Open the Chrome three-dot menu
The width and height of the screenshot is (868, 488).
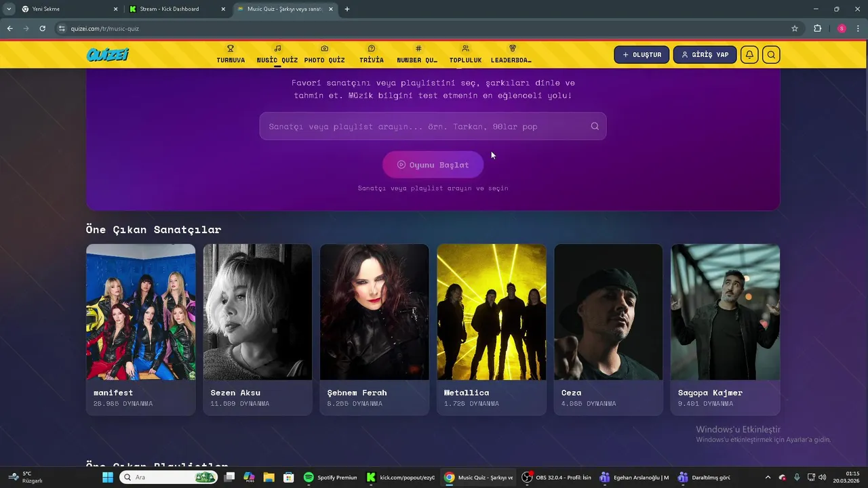[859, 28]
